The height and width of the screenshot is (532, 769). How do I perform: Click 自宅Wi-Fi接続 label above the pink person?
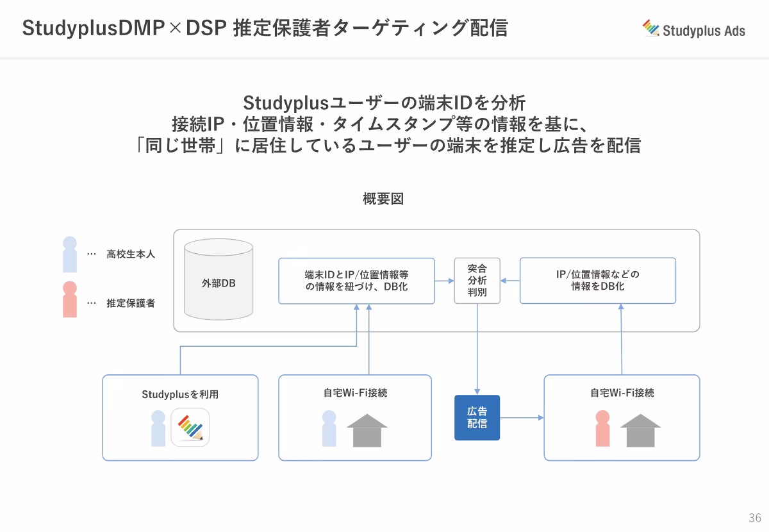pos(622,393)
